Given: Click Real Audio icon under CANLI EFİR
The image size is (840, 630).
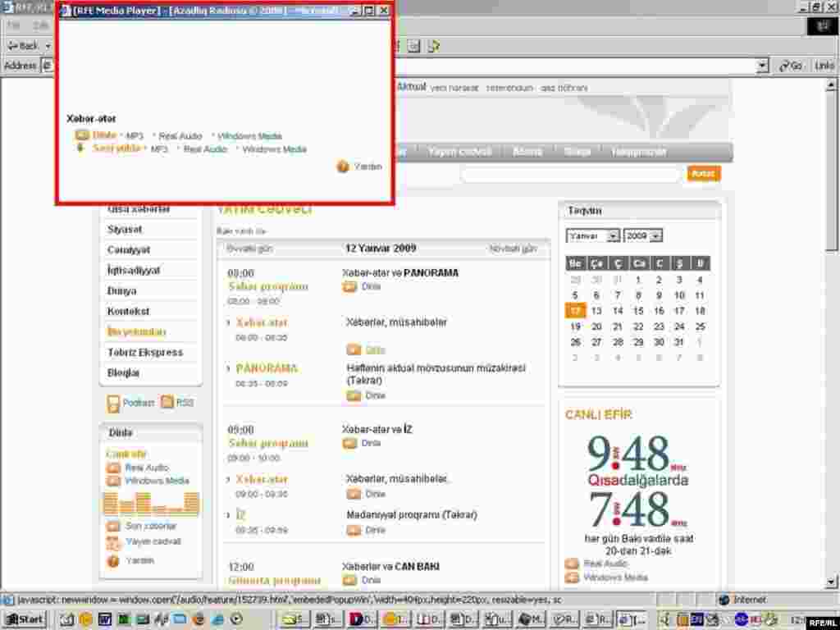Looking at the screenshot, I should pyautogui.click(x=572, y=564).
